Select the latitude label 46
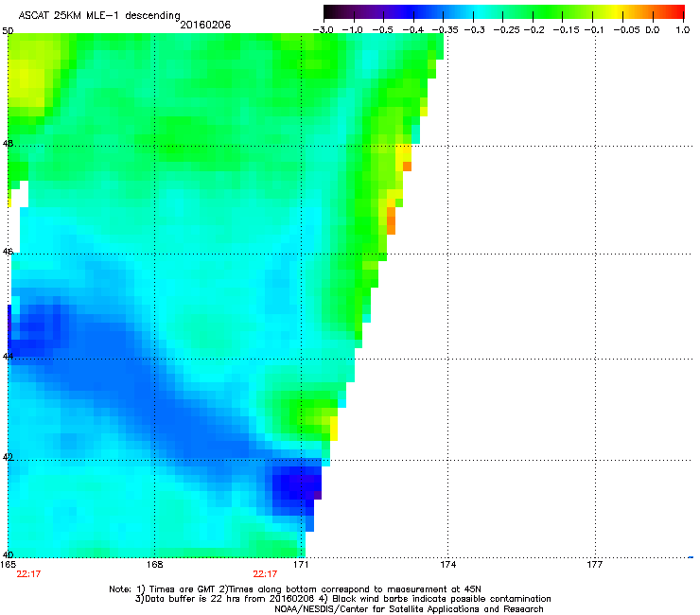The image size is (700, 615). (8, 252)
